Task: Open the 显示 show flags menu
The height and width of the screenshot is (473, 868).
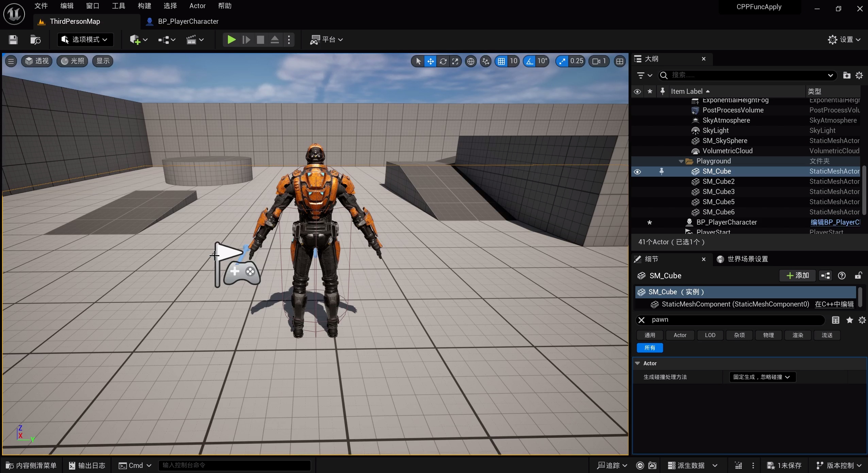Action: (x=103, y=61)
